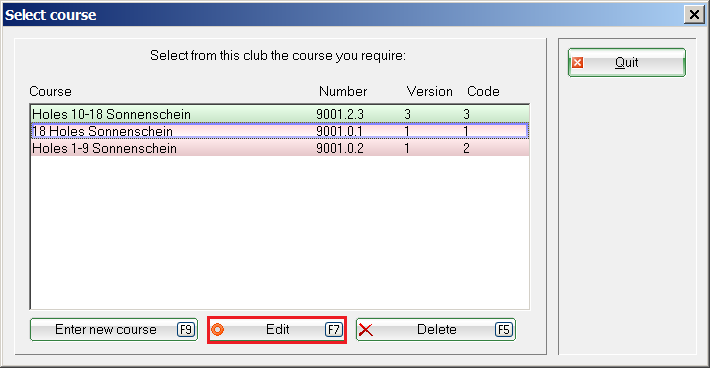This screenshot has width=710, height=368.
Task: Click the Number column header
Action: [x=343, y=91]
